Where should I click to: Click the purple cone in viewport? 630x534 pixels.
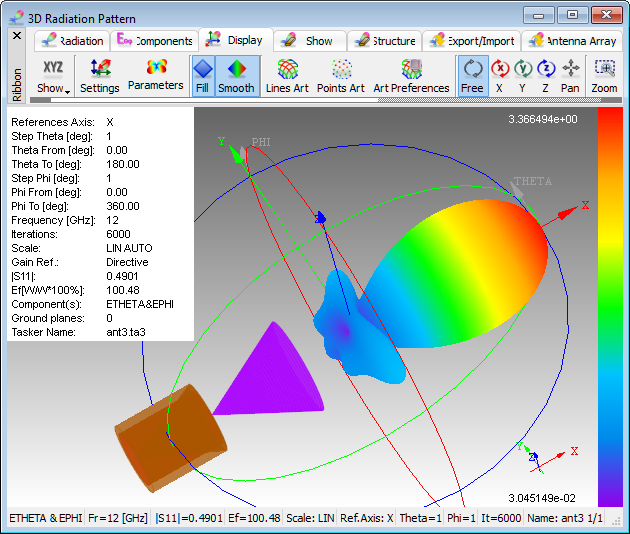(273, 374)
